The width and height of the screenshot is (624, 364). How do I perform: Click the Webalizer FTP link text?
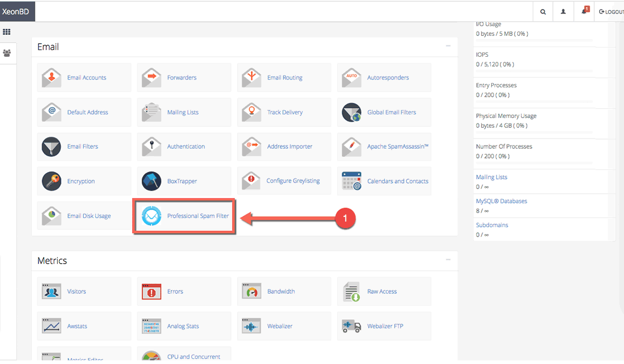tap(385, 326)
